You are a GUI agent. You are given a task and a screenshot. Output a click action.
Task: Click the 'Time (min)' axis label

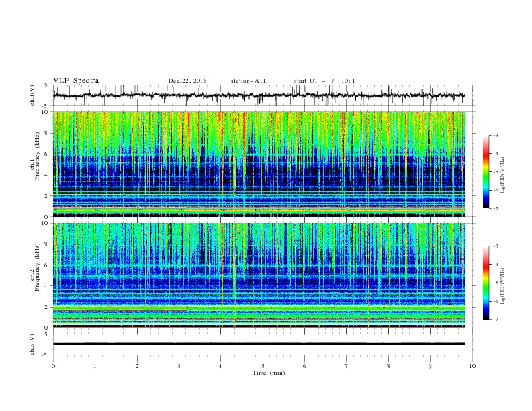269,373
